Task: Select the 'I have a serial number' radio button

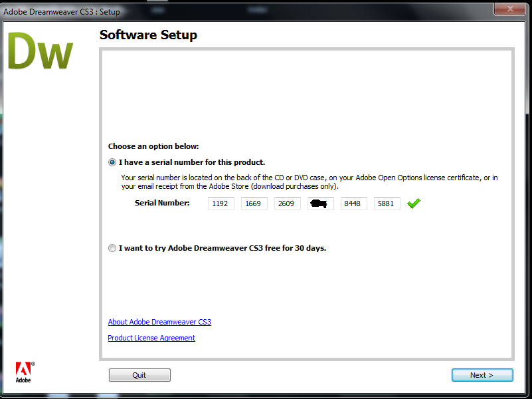Action: click(112, 162)
